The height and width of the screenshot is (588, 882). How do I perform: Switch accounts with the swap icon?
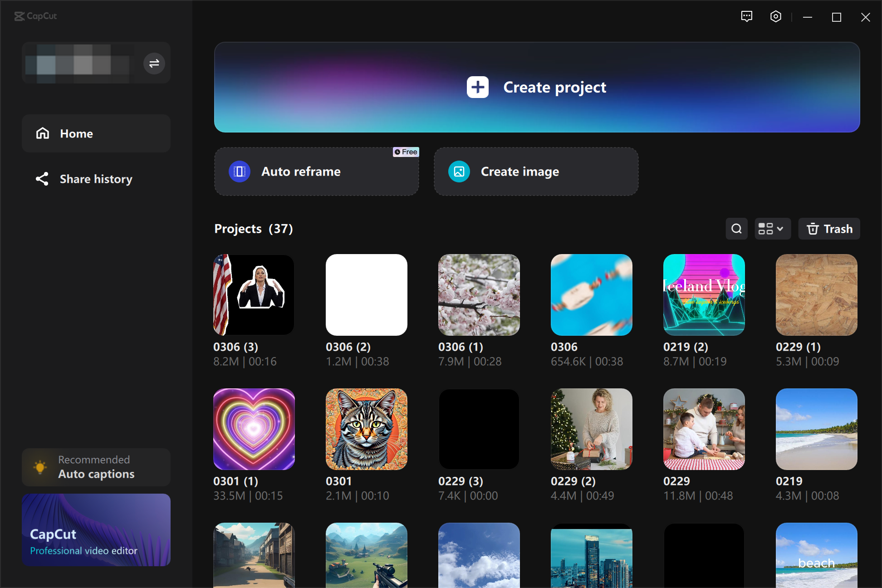tap(154, 63)
